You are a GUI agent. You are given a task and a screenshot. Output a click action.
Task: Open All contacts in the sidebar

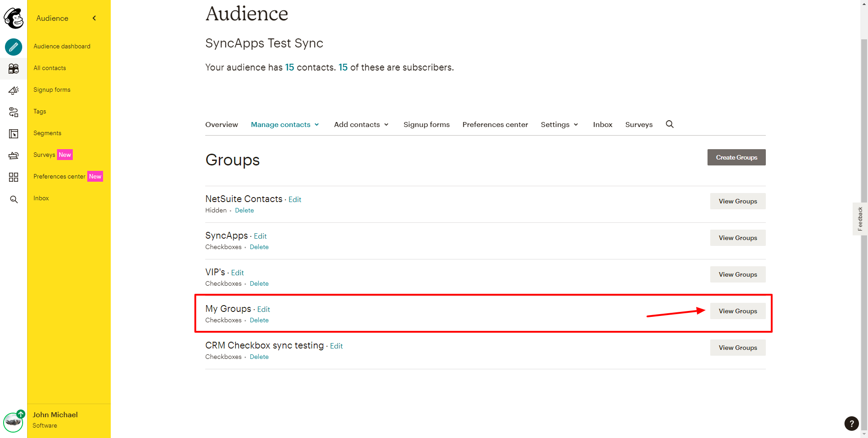[x=50, y=68]
